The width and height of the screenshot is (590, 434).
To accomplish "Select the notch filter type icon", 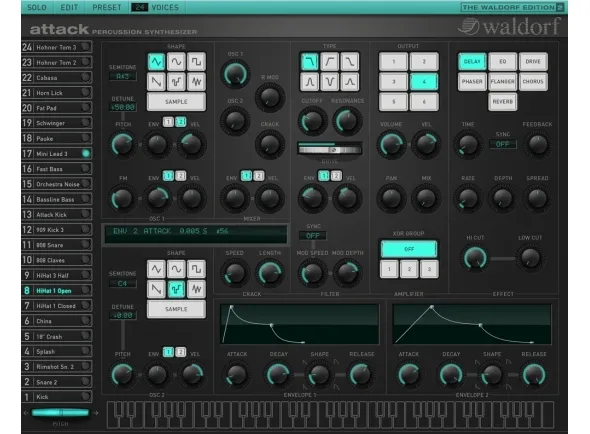I will coord(329,81).
